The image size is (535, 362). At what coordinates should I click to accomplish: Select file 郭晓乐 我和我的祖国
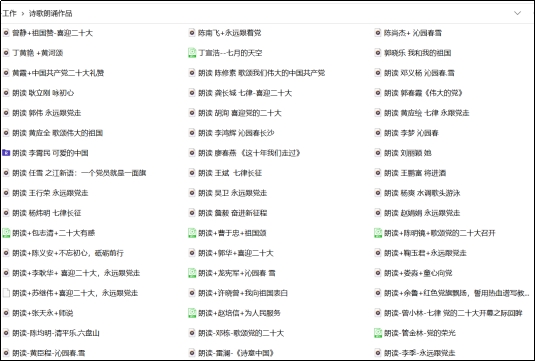click(x=417, y=53)
